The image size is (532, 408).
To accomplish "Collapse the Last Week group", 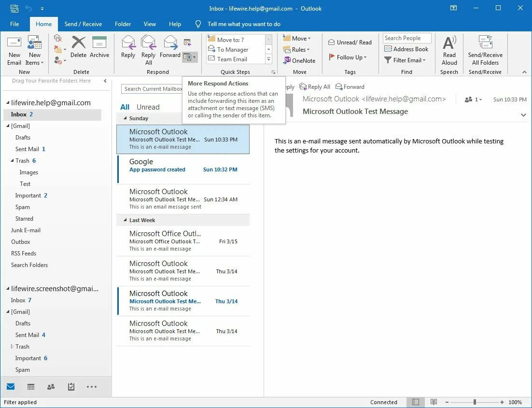I will (125, 220).
